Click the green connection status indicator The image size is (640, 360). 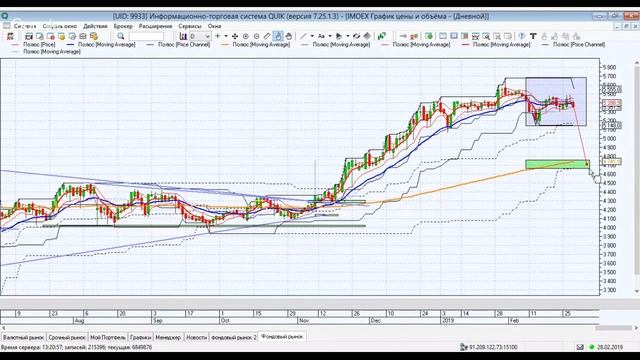(x=591, y=347)
